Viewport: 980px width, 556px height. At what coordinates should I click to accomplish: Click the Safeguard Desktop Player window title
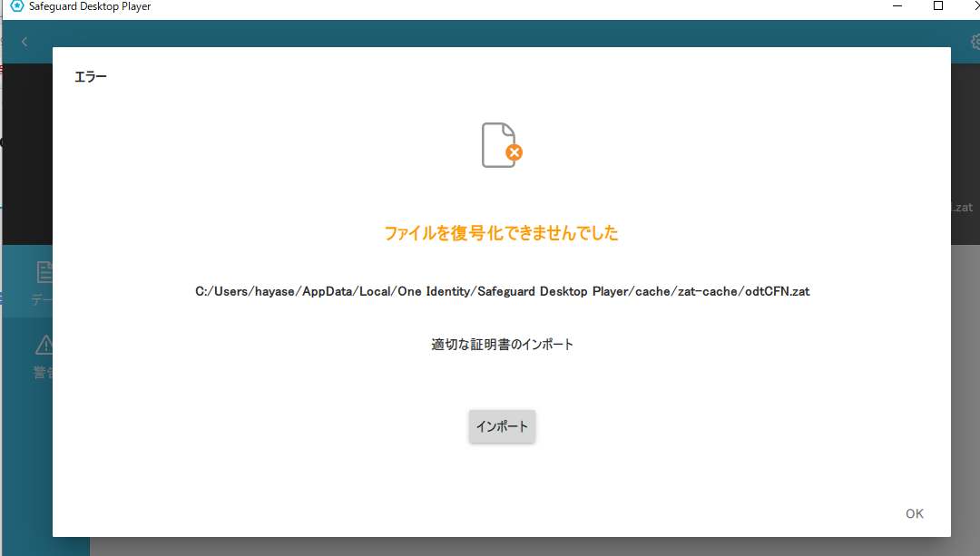pyautogui.click(x=90, y=6)
